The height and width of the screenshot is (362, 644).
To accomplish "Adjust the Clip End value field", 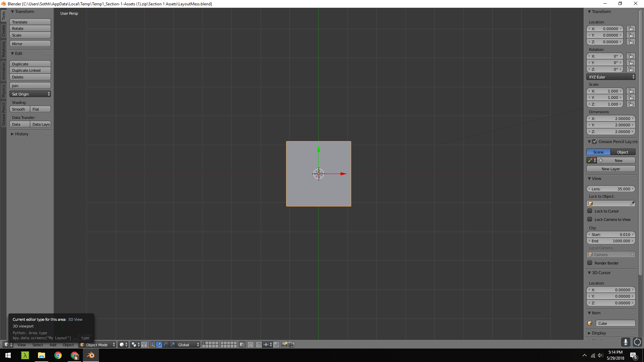I will coord(611,241).
